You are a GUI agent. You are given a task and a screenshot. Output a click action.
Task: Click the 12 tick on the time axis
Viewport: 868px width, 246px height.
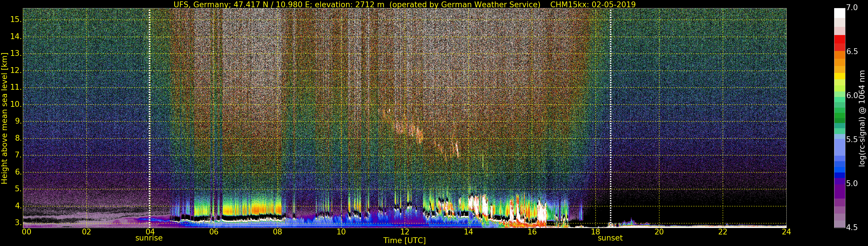405,232
